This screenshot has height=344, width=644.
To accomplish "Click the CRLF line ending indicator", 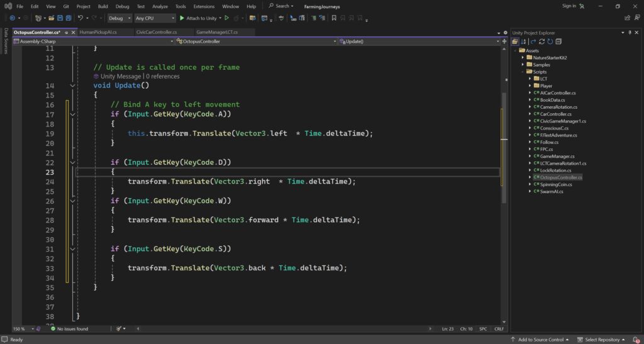I will (x=499, y=329).
